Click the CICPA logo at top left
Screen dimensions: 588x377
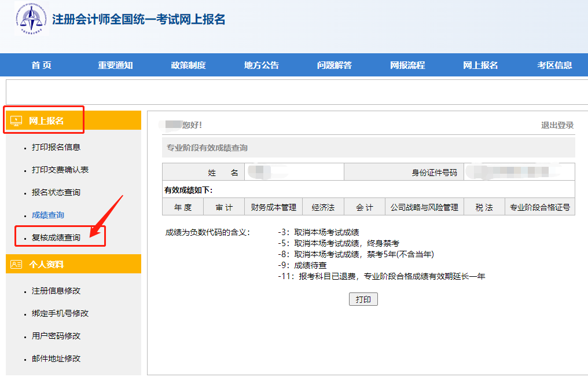(32, 19)
